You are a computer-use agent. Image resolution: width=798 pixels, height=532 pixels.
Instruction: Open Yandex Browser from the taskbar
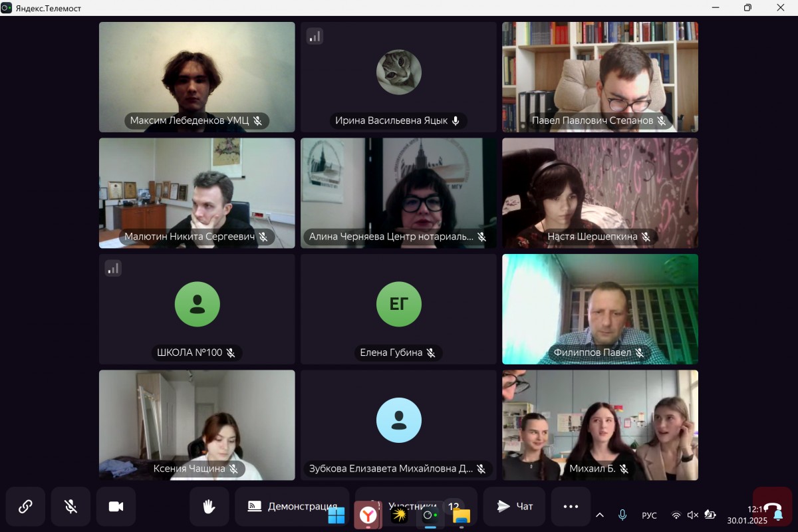click(x=368, y=515)
